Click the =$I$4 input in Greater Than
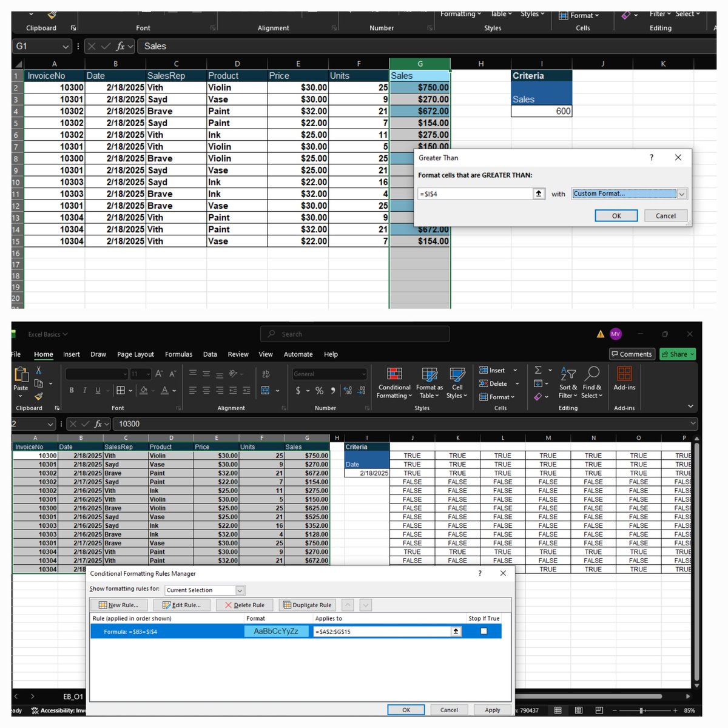Image resolution: width=728 pixels, height=728 pixels. coord(475,194)
